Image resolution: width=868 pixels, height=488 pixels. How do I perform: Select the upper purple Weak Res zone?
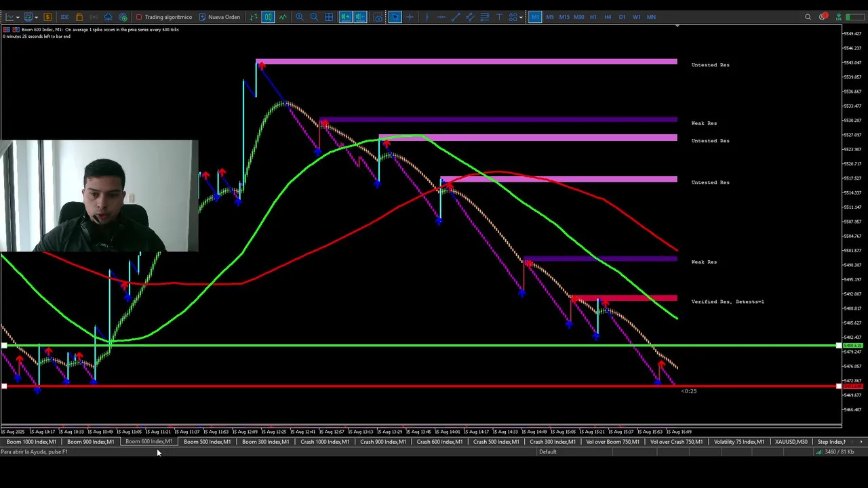(498, 120)
